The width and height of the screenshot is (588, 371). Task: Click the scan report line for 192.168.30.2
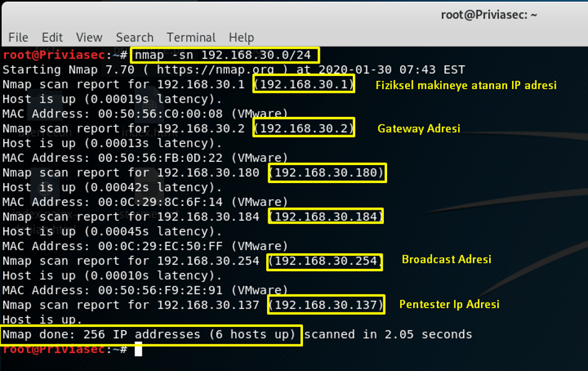pyautogui.click(x=178, y=129)
